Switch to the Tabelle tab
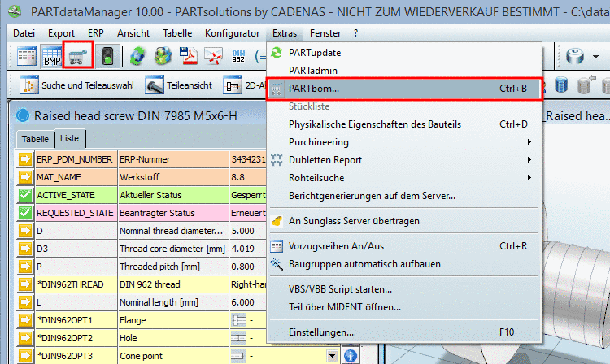 click(35, 139)
